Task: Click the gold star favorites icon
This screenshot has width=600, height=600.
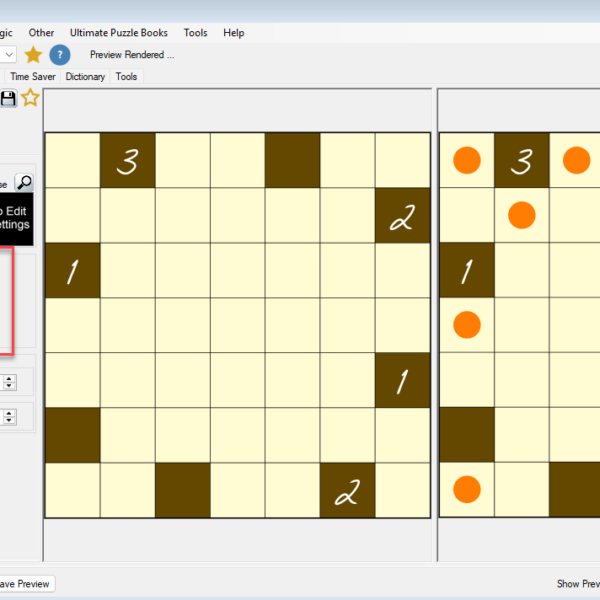Action: coord(34,54)
